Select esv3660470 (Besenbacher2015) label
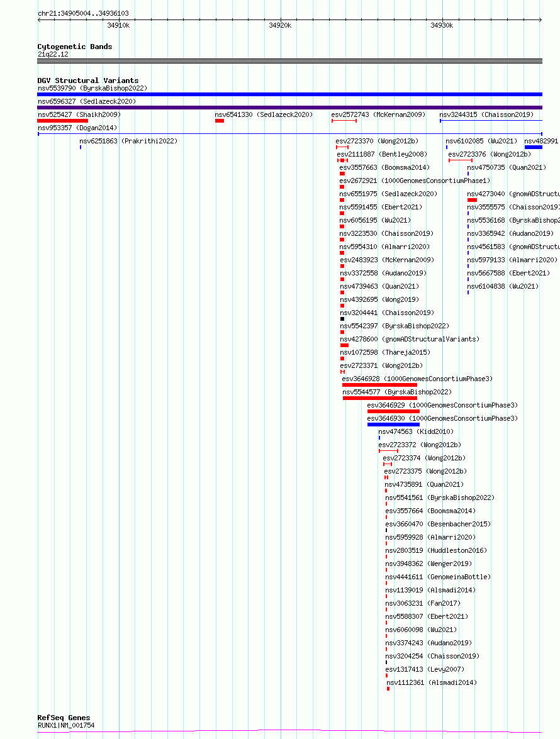The height and width of the screenshot is (739, 560). tap(438, 524)
